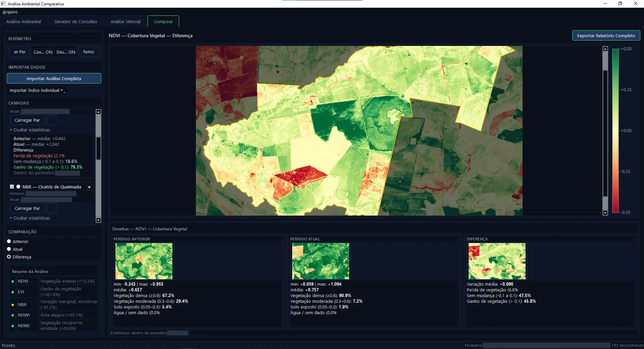Click the 'Pronto.' status bar message
Screen dimensions: 644x349
[x=9, y=345]
